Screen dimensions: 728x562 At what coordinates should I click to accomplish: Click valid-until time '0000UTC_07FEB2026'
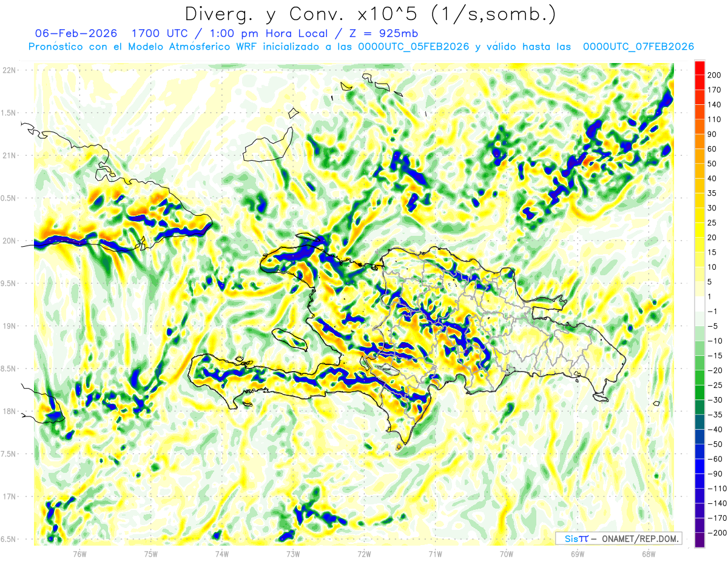pos(638,47)
